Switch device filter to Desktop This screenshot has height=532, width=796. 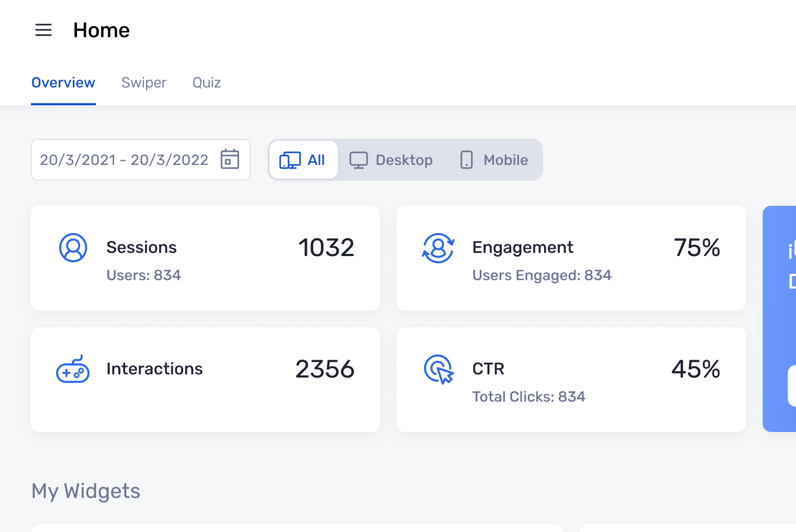coord(392,160)
